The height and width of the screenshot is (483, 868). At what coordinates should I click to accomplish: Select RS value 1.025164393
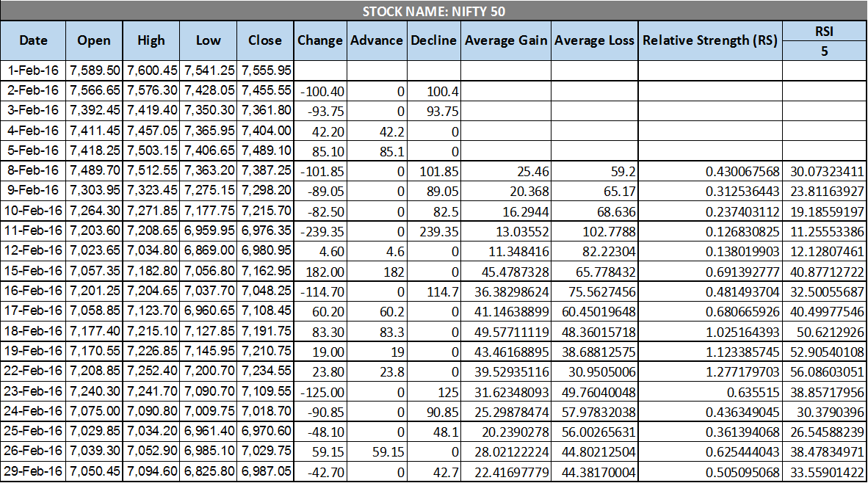click(710, 331)
